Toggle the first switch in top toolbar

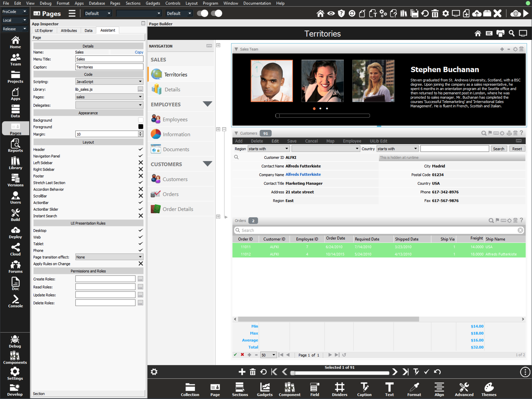click(x=203, y=13)
